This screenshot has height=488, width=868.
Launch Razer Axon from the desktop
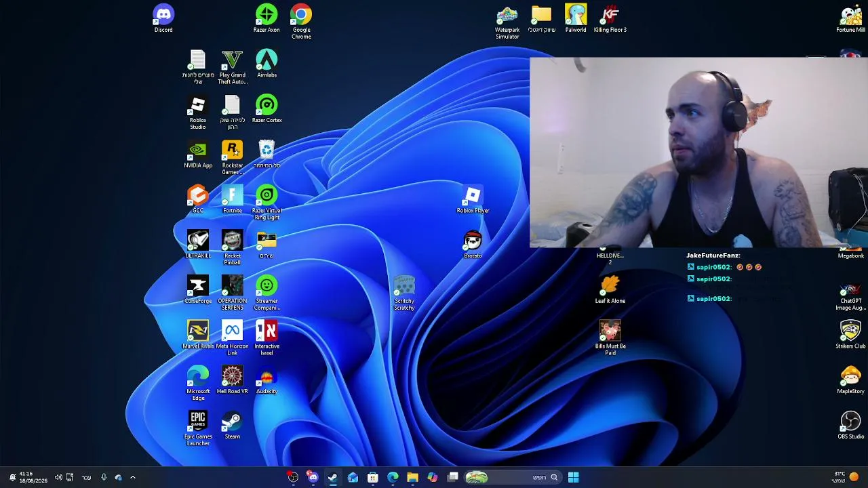pyautogui.click(x=267, y=19)
